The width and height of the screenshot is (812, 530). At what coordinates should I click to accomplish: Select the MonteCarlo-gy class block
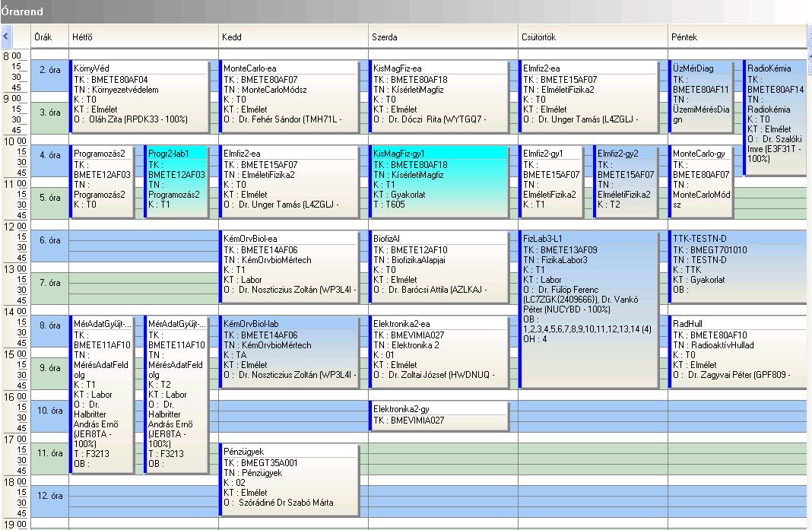pyautogui.click(x=701, y=182)
